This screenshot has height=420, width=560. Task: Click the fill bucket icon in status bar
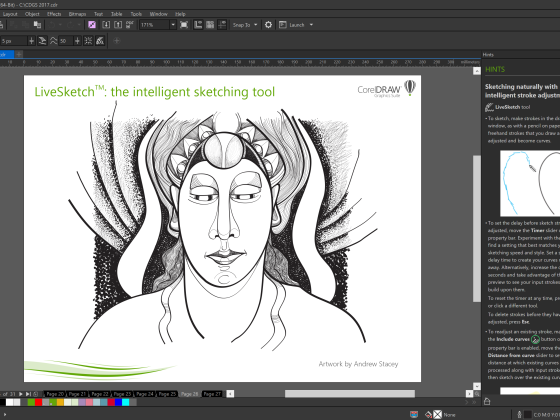428,414
